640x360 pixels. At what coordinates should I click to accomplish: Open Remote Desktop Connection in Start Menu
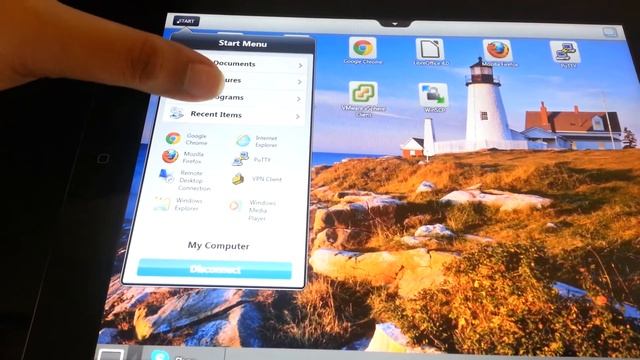(x=185, y=180)
